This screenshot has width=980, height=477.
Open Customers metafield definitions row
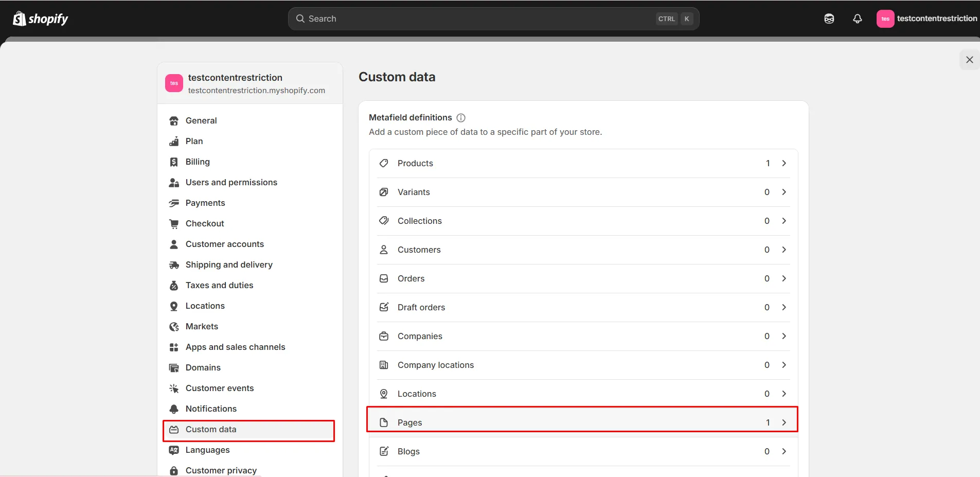coord(583,250)
